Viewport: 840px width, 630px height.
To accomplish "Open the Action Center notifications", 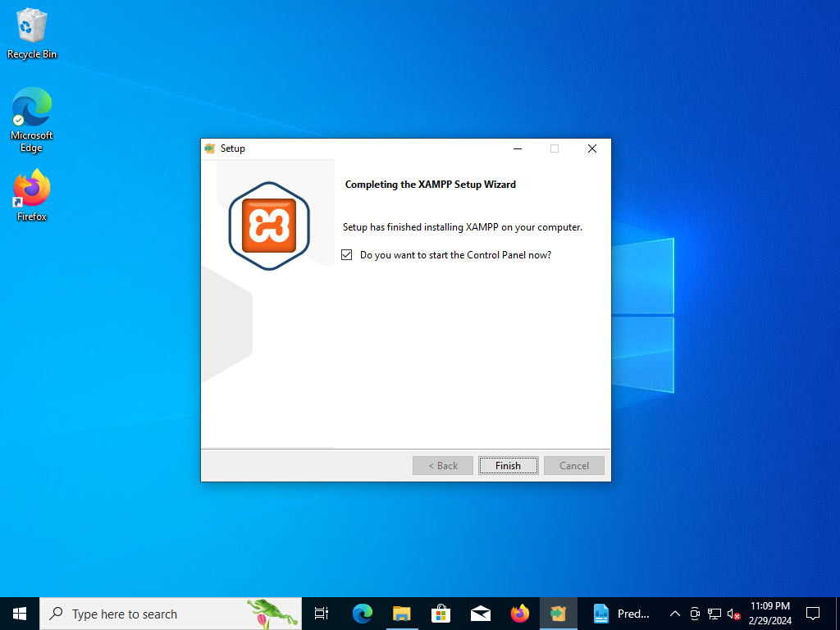I will (x=811, y=613).
